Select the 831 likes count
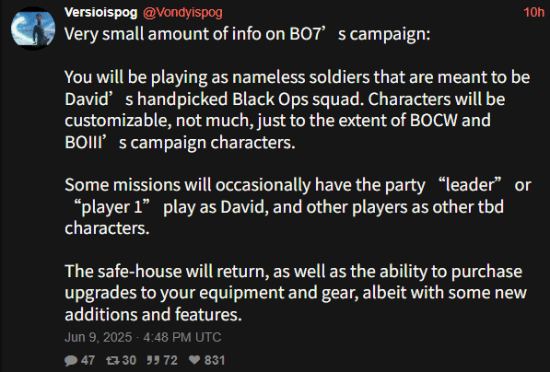Screen dimensions: 550x372 [x=214, y=360]
